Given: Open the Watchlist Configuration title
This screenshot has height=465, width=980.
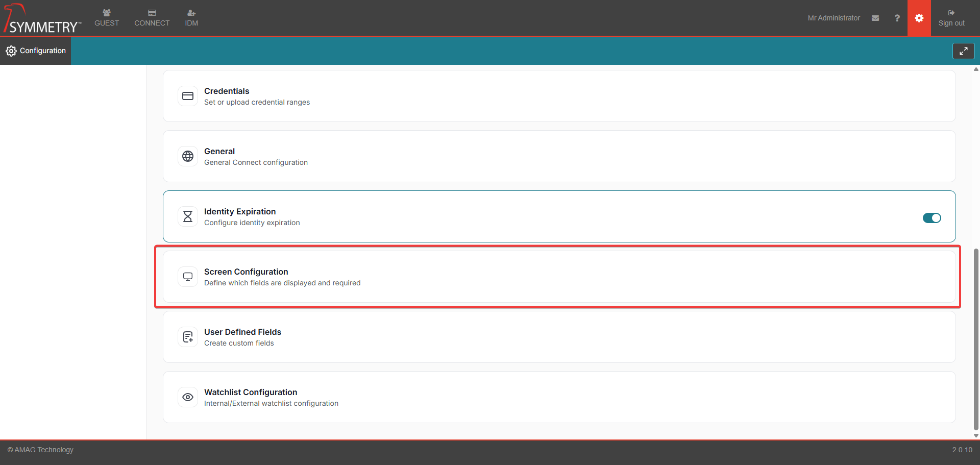Looking at the screenshot, I should coord(251,392).
